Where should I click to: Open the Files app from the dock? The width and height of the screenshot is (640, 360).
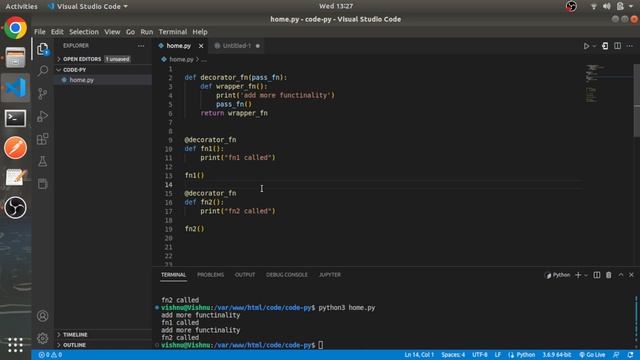pyautogui.click(x=16, y=58)
